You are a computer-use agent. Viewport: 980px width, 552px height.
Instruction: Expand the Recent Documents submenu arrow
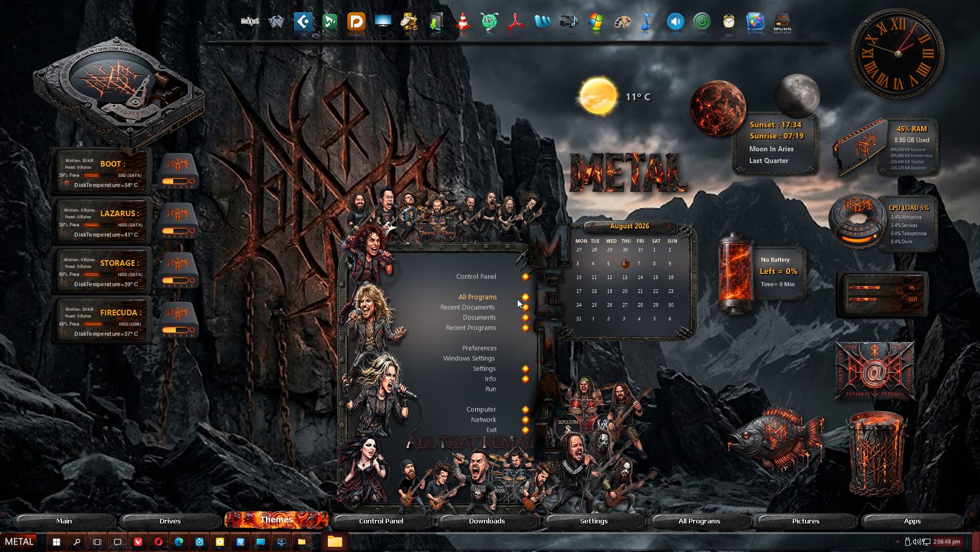[x=525, y=307]
